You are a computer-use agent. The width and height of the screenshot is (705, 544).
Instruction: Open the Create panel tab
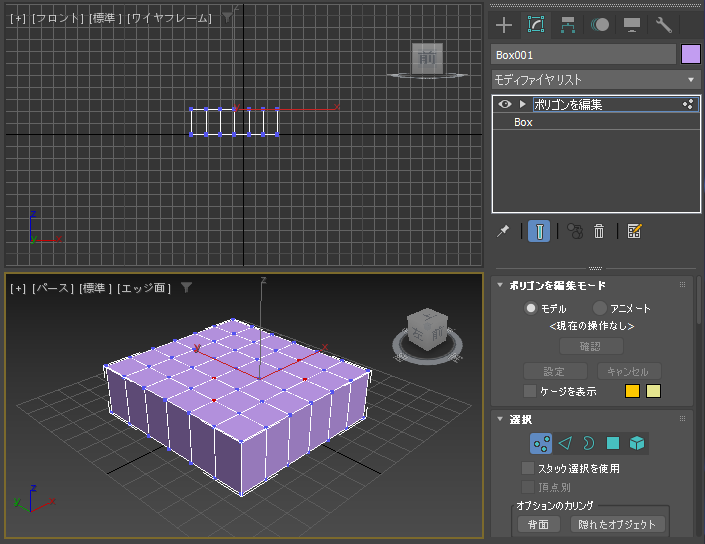click(x=504, y=25)
